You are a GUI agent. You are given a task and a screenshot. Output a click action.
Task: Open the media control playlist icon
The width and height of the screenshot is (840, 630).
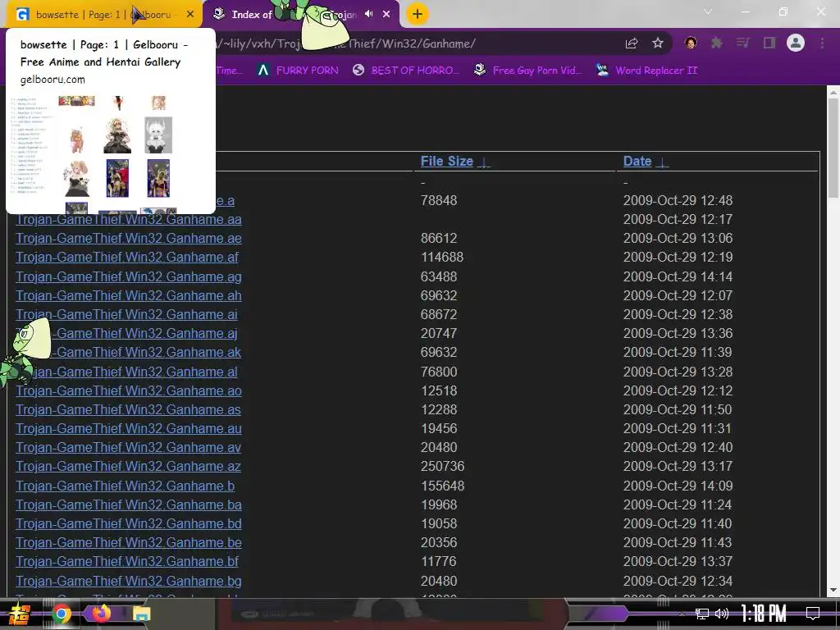click(742, 43)
